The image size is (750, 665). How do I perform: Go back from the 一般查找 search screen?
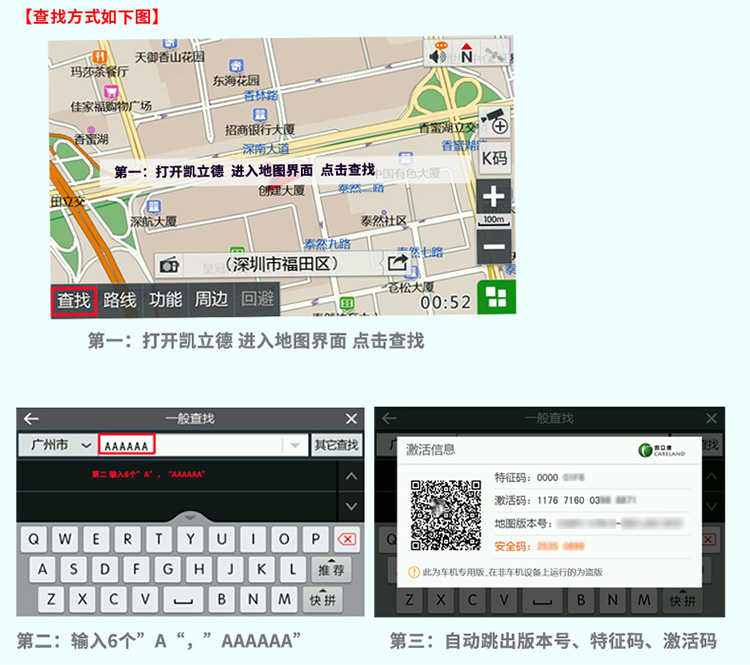(x=31, y=419)
